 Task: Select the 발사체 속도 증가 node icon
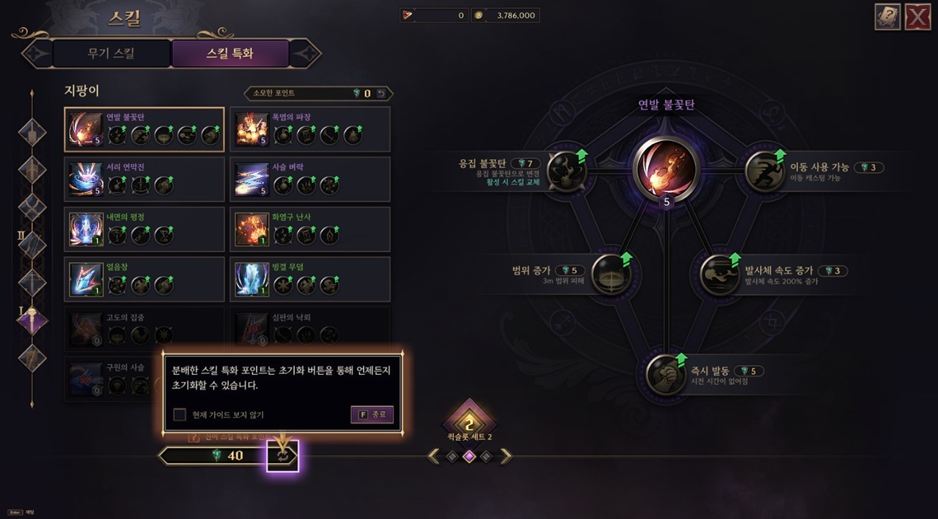(x=719, y=274)
